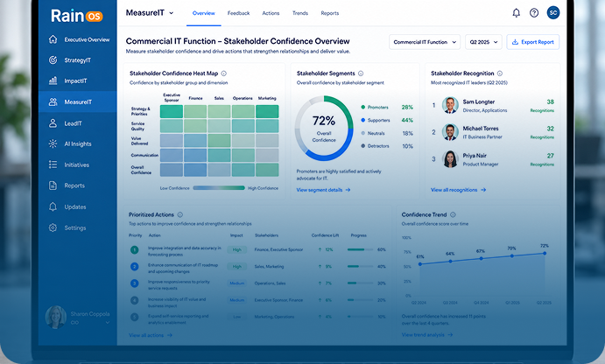Viewport: 605px width, 364px height.
Task: Open the Commercial IT Function dropdown
Action: [425, 42]
